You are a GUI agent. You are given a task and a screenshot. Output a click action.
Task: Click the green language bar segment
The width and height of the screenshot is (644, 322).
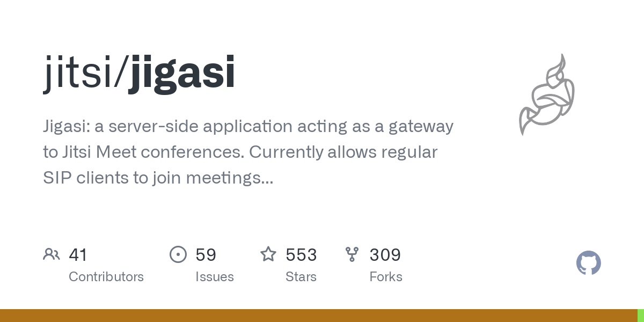641,316
